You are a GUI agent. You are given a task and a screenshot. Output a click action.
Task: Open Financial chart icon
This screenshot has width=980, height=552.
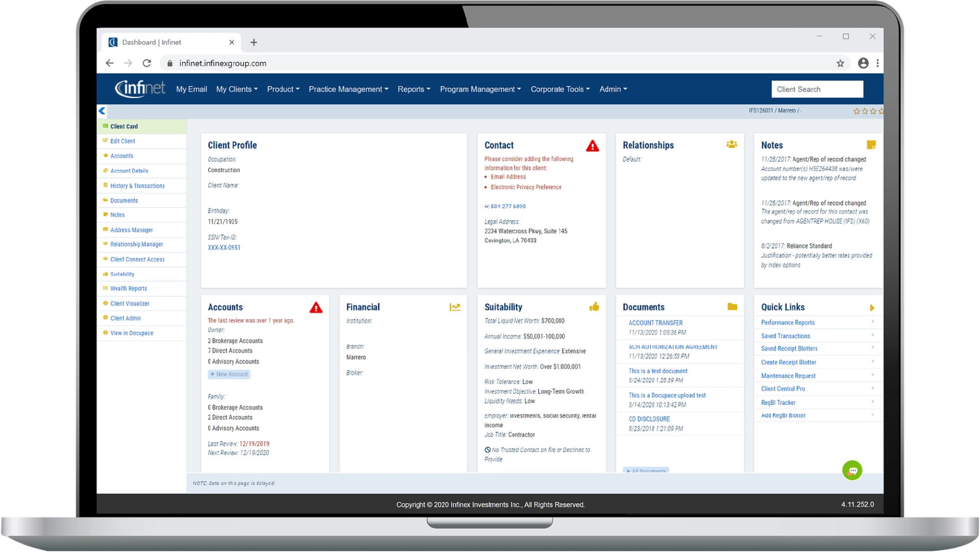tap(455, 307)
